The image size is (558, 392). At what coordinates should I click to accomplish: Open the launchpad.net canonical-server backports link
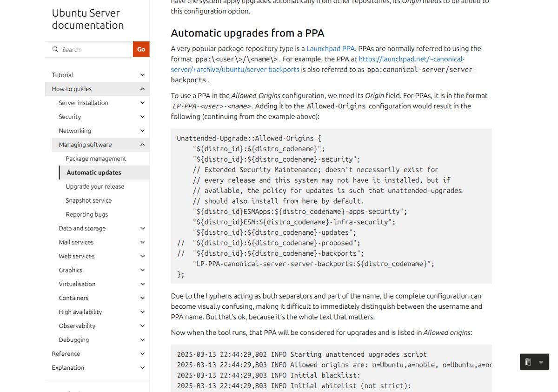(318, 64)
